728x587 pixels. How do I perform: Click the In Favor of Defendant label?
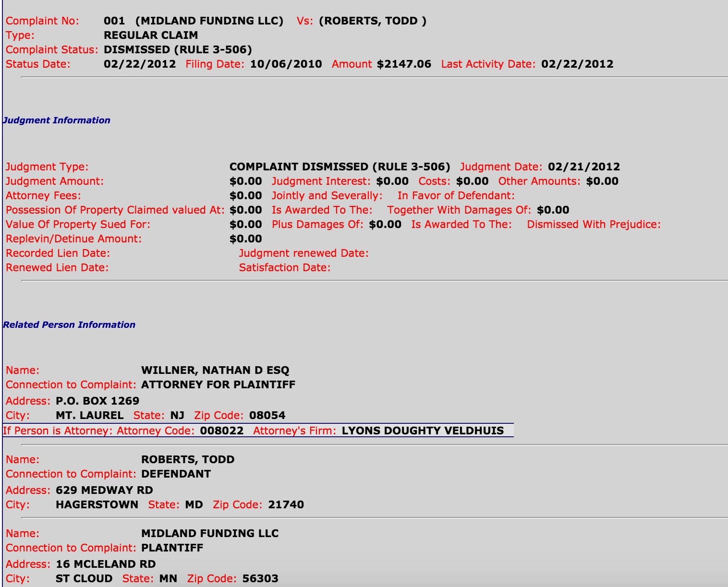[456, 196]
